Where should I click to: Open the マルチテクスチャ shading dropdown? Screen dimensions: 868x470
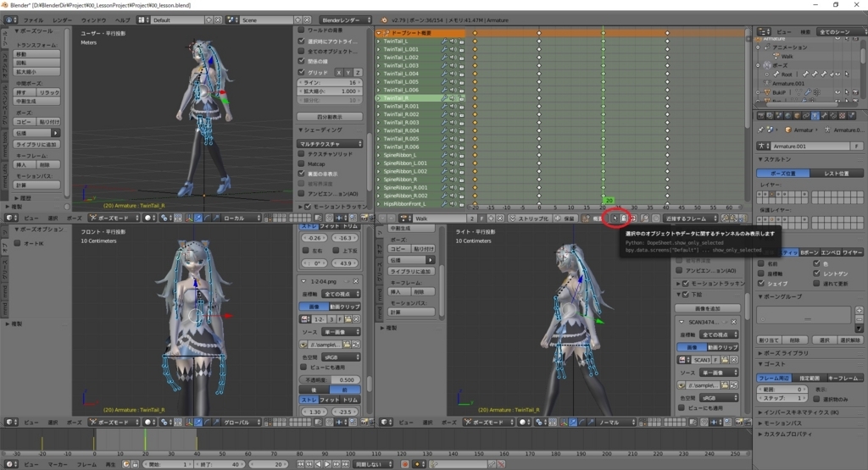coord(331,144)
